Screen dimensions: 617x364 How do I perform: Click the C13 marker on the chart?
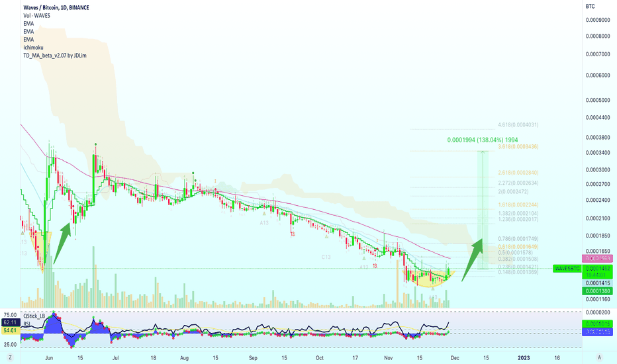coord(326,257)
